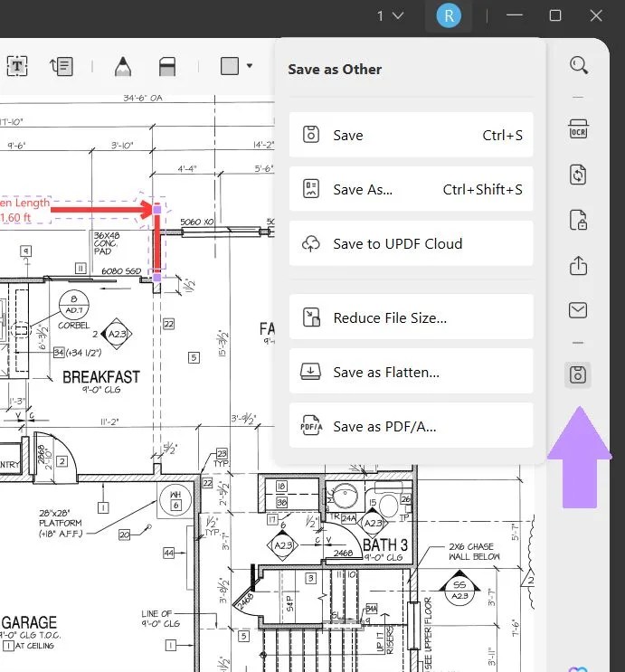This screenshot has width=625, height=672.
Task: Click the BATH 3 room label
Action: (x=385, y=545)
